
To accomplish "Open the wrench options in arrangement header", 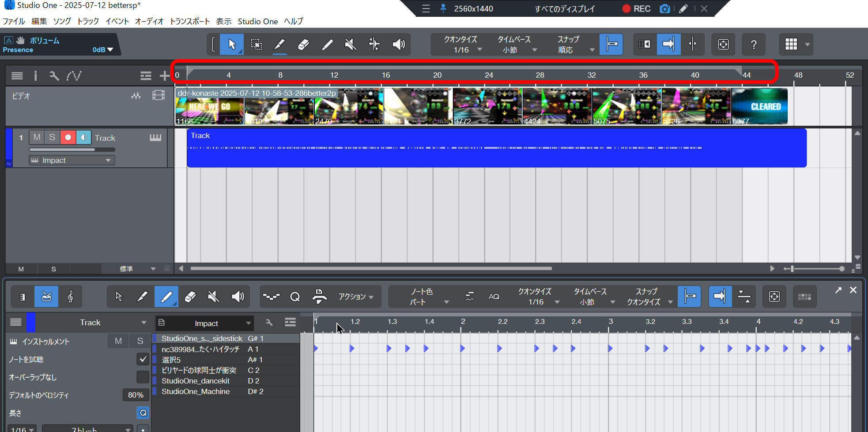I will pos(54,76).
